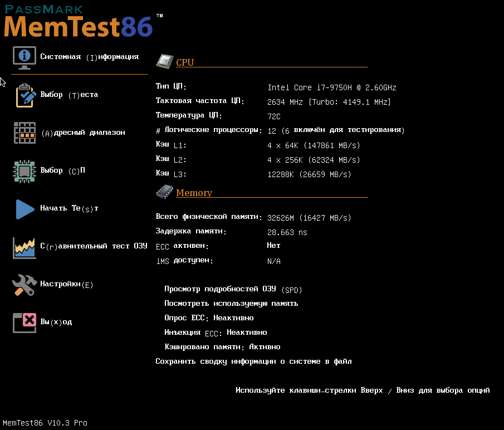Click the CPU Selection chip icon
Screen dimensions: 504x430
point(25,172)
